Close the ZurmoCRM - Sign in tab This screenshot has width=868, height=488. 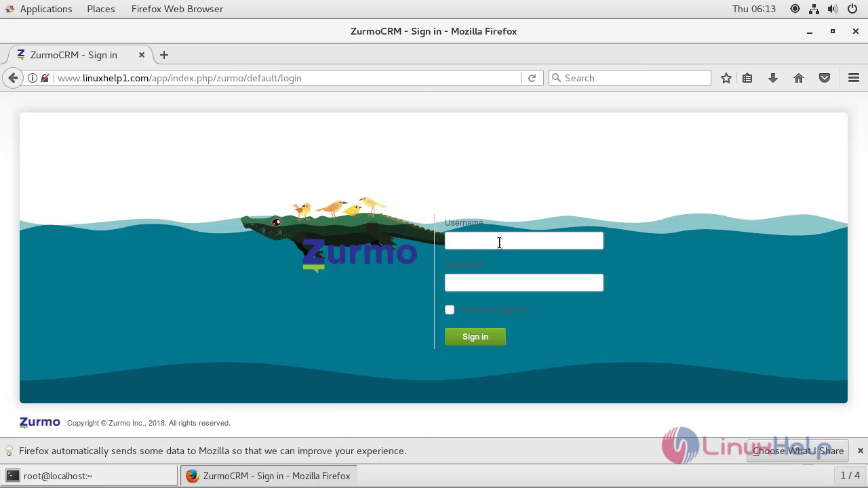142,55
